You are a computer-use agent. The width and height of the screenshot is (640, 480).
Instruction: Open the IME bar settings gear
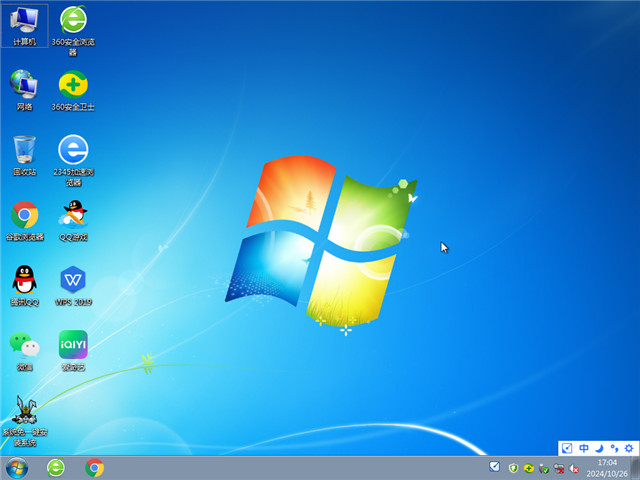(629, 448)
